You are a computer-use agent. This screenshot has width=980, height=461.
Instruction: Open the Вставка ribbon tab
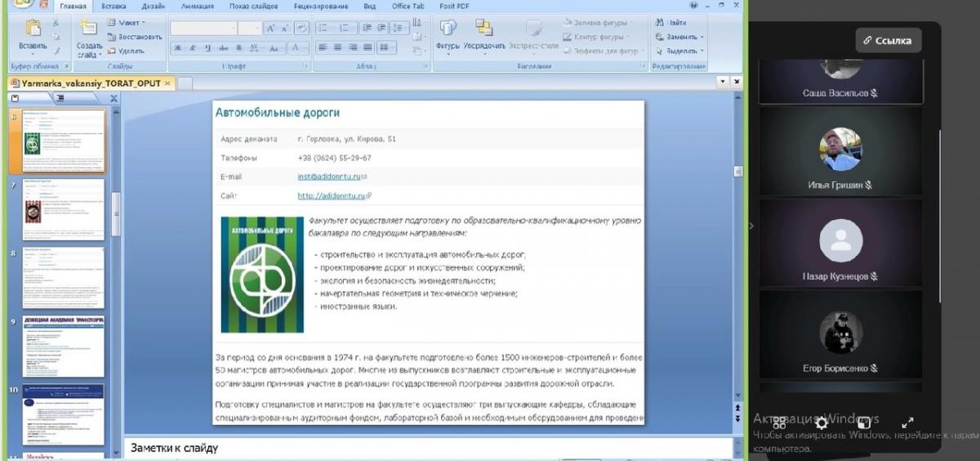pos(114,6)
